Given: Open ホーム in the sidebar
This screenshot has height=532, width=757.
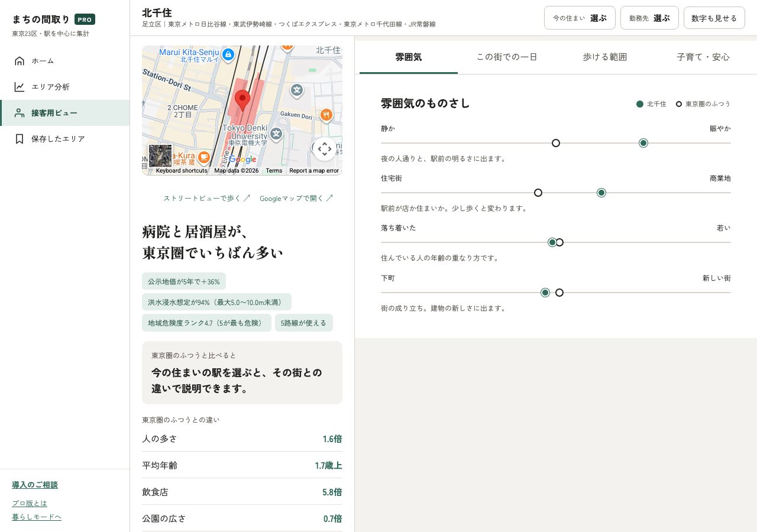Looking at the screenshot, I should click(64, 61).
